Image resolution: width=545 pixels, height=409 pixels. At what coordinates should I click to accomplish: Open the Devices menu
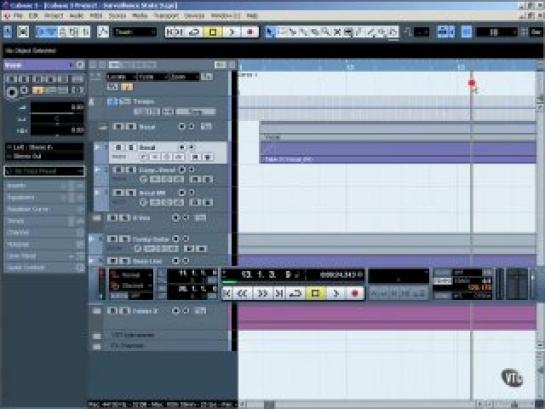[194, 16]
